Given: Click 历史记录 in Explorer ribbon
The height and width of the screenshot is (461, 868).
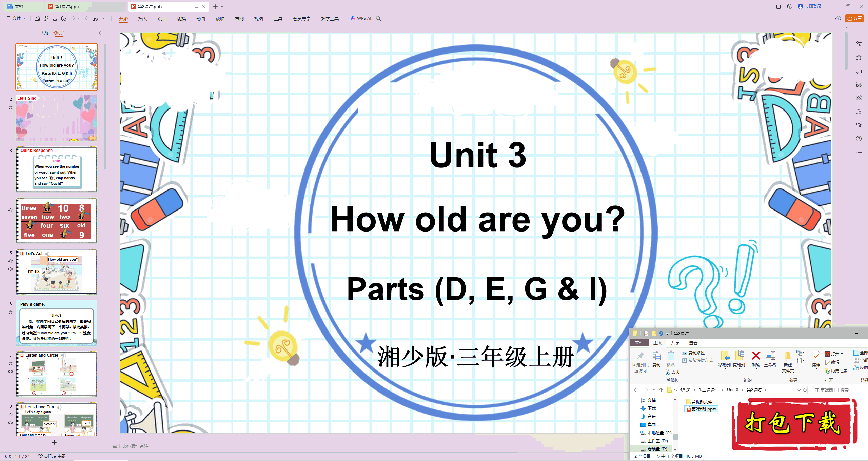Looking at the screenshot, I should (x=836, y=371).
